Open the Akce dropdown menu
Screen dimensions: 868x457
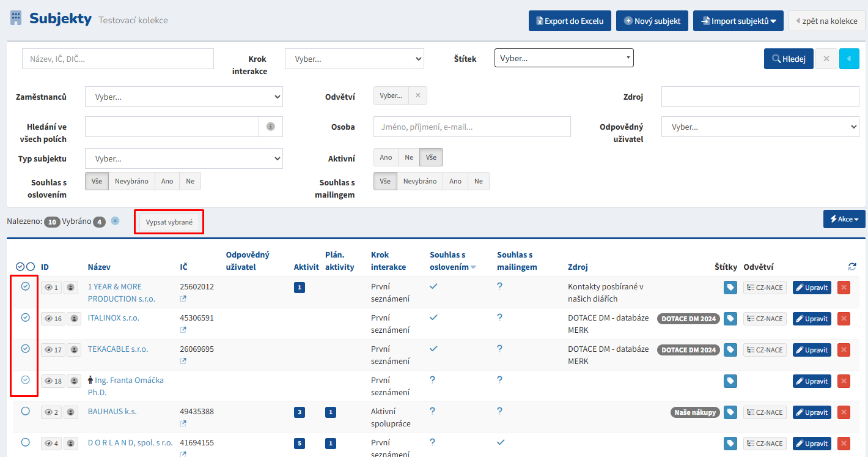(844, 219)
